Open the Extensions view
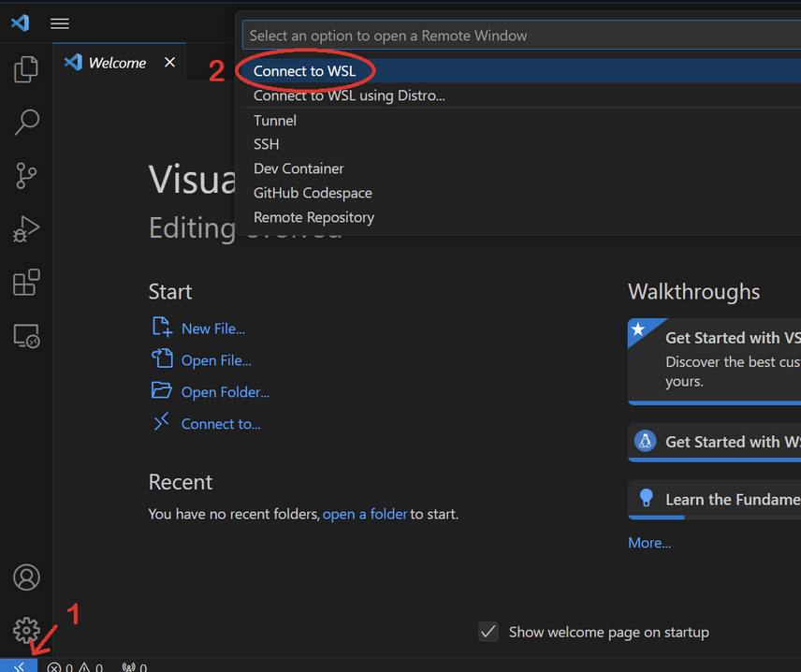The height and width of the screenshot is (672, 801). (26, 282)
